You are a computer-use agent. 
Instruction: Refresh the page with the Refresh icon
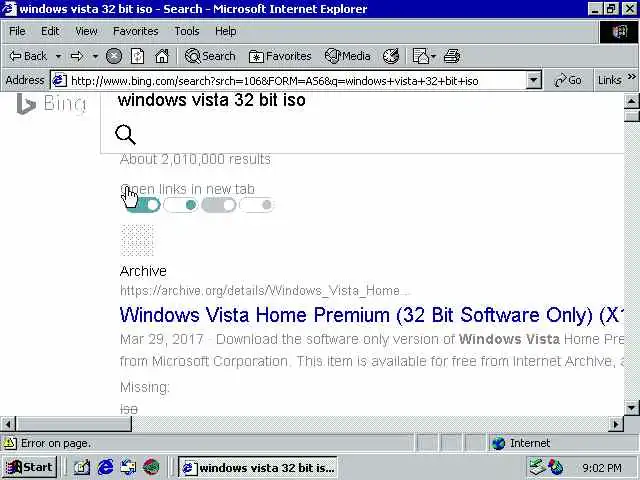tap(138, 56)
